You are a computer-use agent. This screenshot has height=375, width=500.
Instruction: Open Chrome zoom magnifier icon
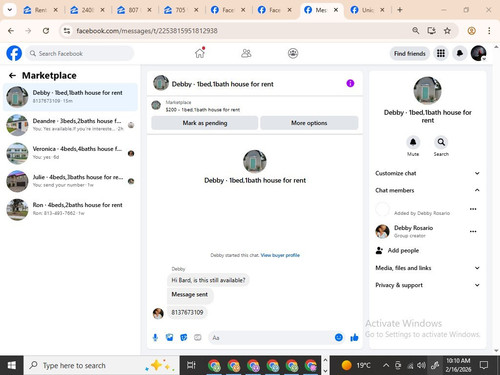point(415,31)
